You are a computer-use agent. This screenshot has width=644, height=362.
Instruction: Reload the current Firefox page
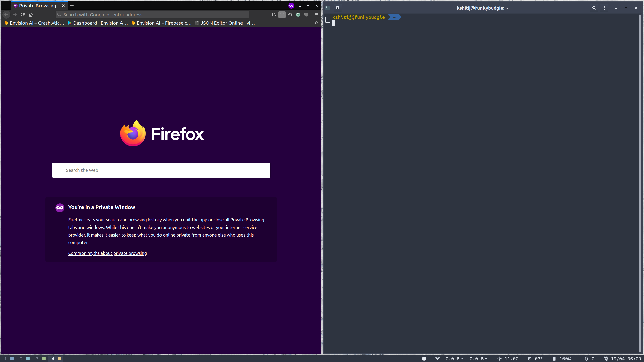click(23, 15)
